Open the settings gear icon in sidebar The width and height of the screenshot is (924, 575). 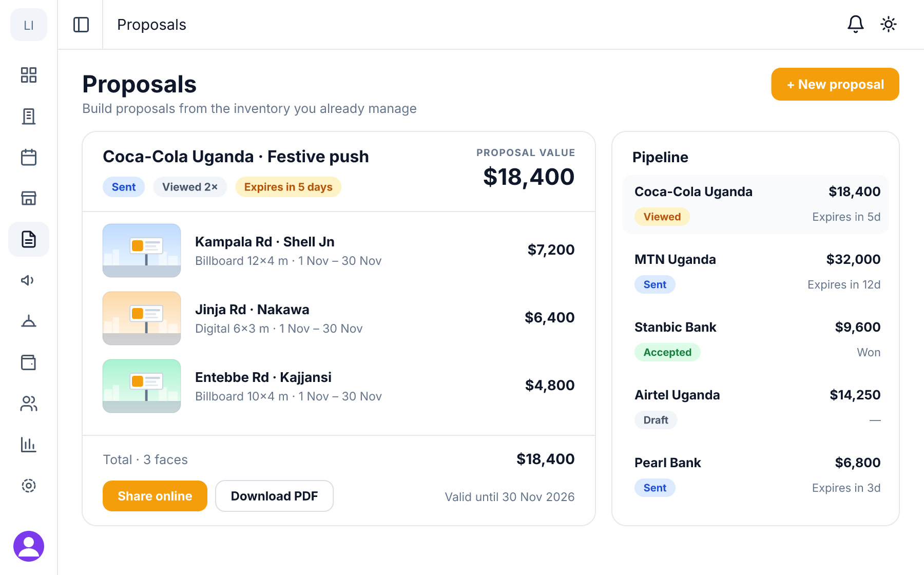coord(29,486)
